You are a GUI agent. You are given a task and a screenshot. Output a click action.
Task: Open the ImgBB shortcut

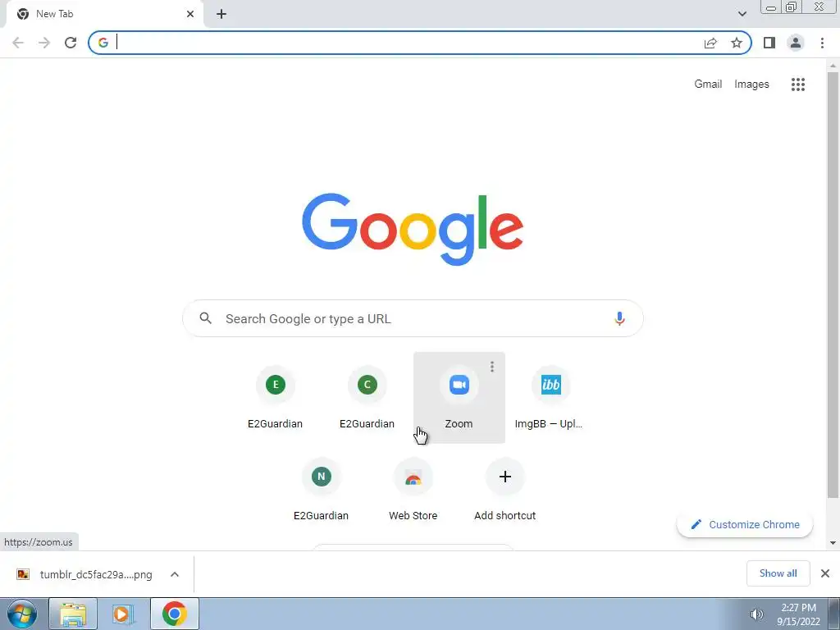550,398
